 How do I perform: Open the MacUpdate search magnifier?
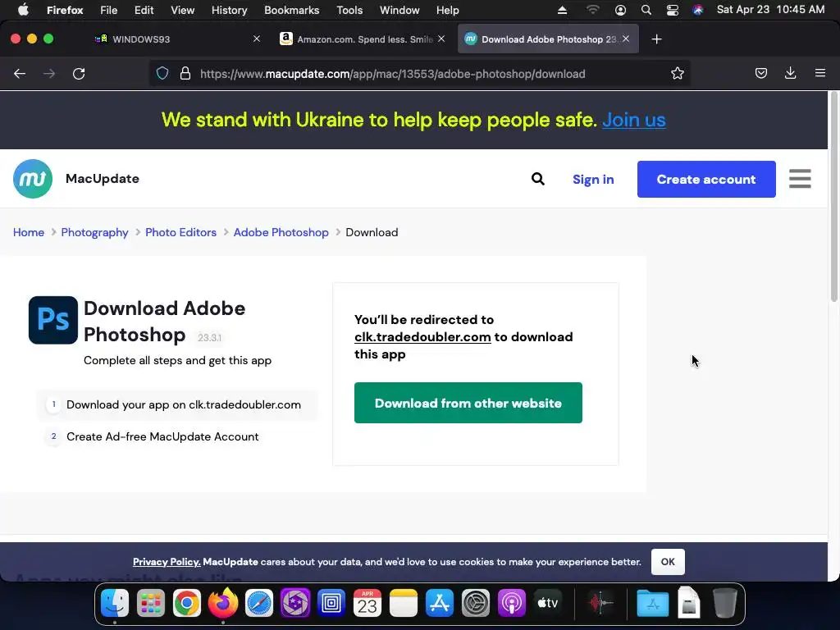pos(538,179)
